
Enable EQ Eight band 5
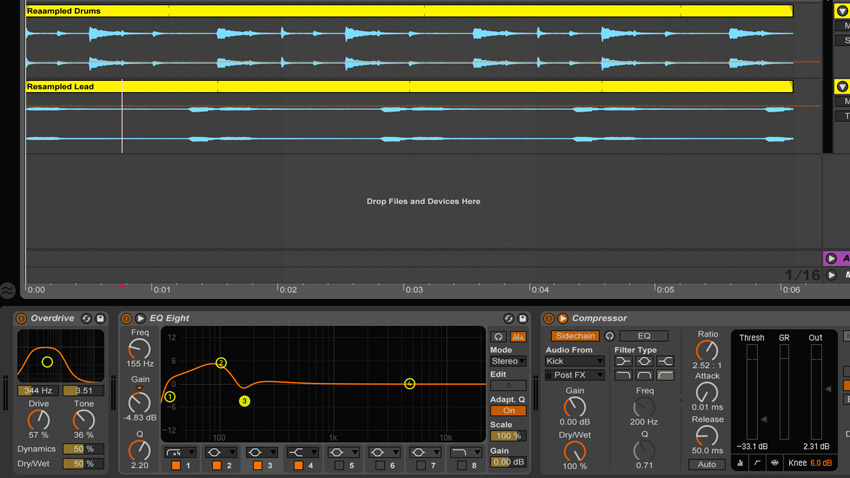pos(339,465)
